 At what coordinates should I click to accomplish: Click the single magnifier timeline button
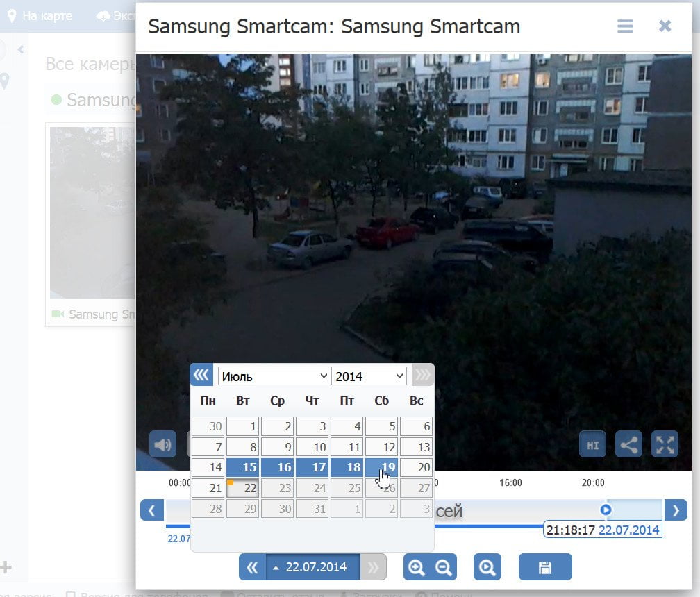click(487, 567)
